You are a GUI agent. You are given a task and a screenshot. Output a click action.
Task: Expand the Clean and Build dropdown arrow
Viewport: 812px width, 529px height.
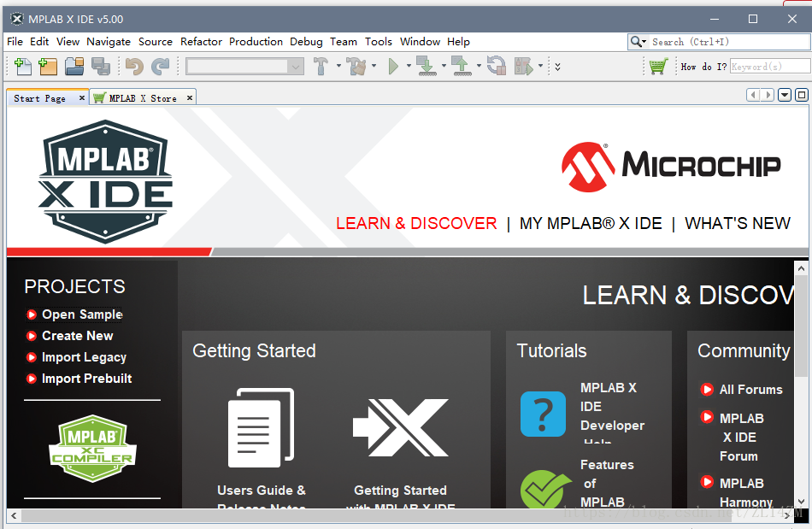[x=374, y=66]
